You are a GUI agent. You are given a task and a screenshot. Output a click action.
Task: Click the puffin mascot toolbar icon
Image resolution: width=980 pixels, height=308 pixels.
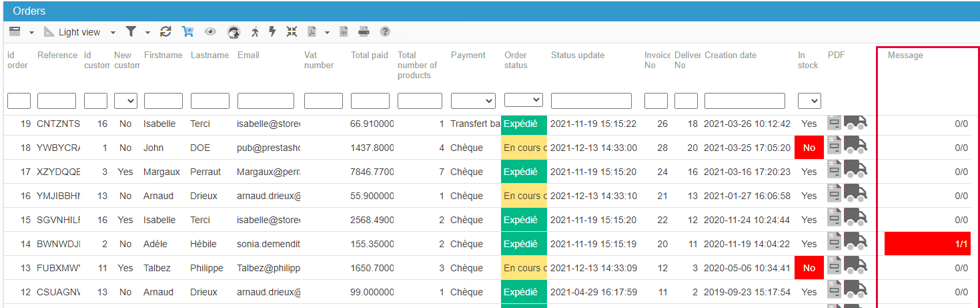233,32
